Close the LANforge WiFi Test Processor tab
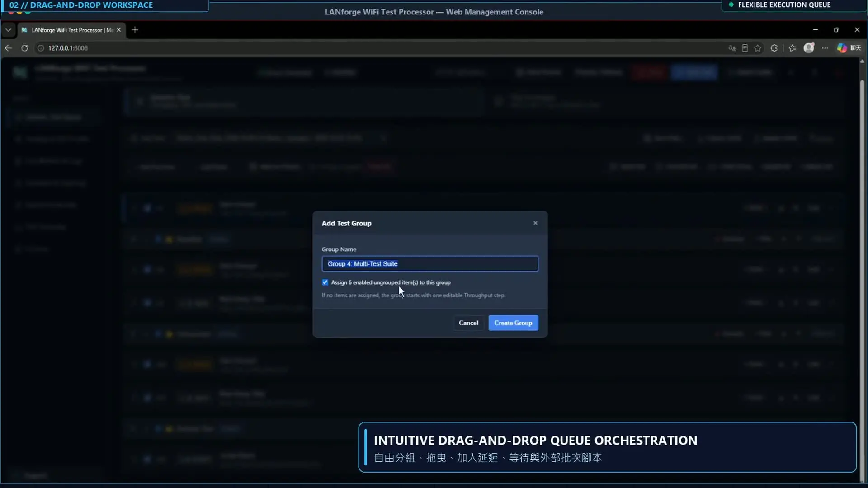868x488 pixels. tap(118, 30)
